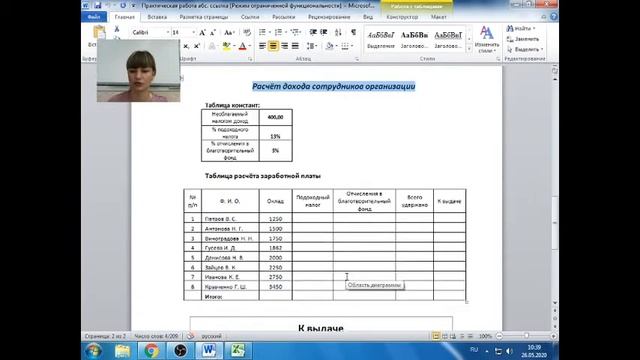The height and width of the screenshot is (360, 640).
Task: Open the Конструктор table tools tab
Action: coord(402,17)
